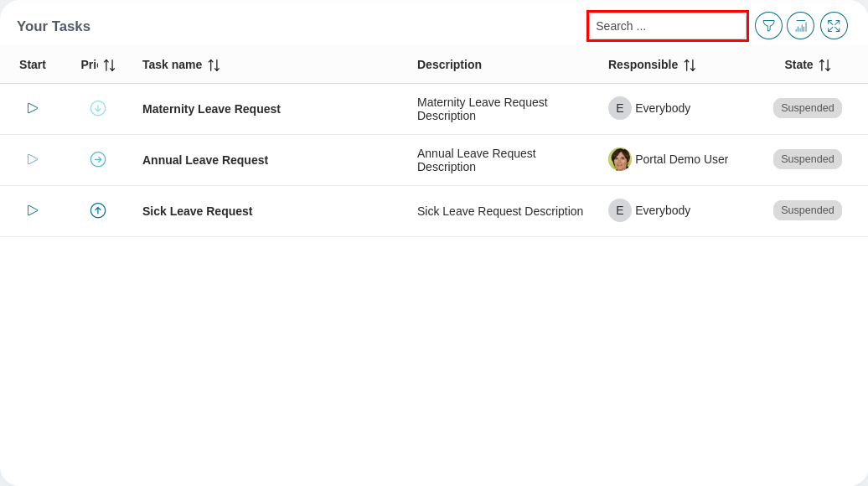This screenshot has width=868, height=486.
Task: Start the Annual Leave Request task
Action: pos(33,159)
